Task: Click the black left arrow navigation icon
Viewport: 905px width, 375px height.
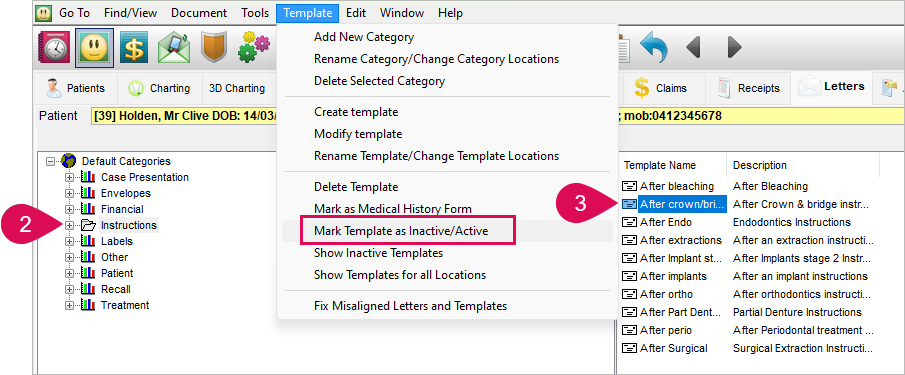Action: (694, 47)
